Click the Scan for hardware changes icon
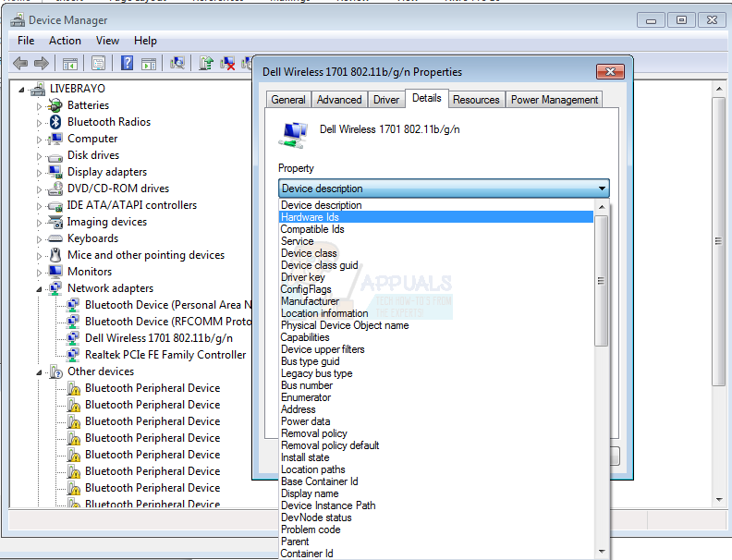This screenshot has width=732, height=560. coord(177,63)
